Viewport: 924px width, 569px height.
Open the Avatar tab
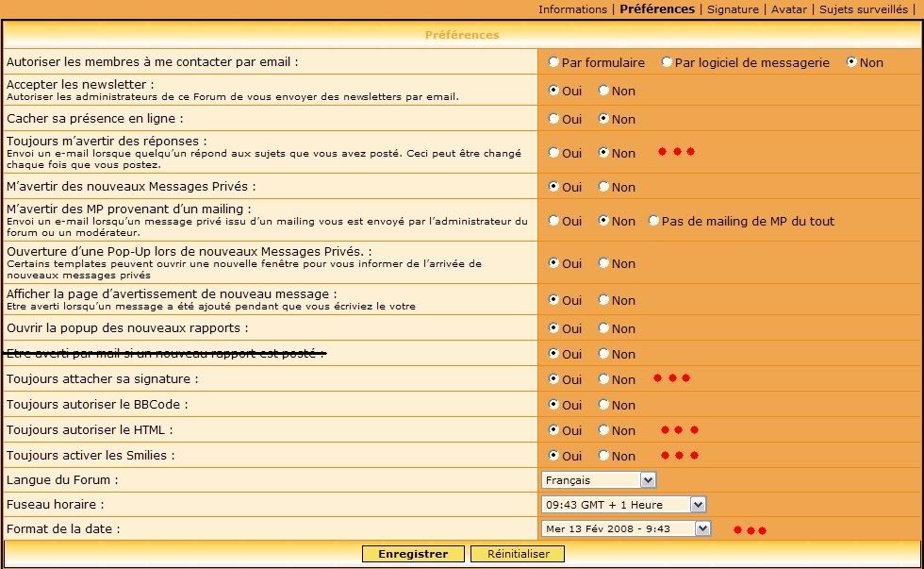789,9
